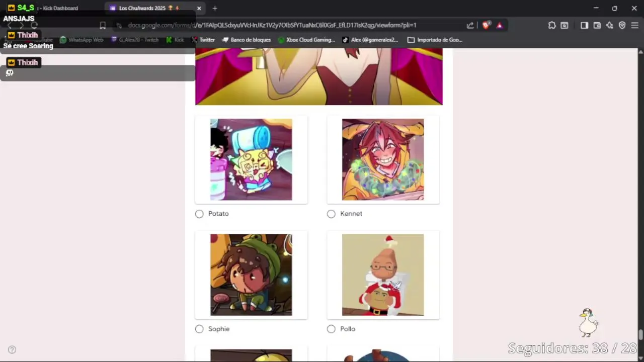This screenshot has width=644, height=362.
Task: Reload the current page
Action: coord(34,25)
